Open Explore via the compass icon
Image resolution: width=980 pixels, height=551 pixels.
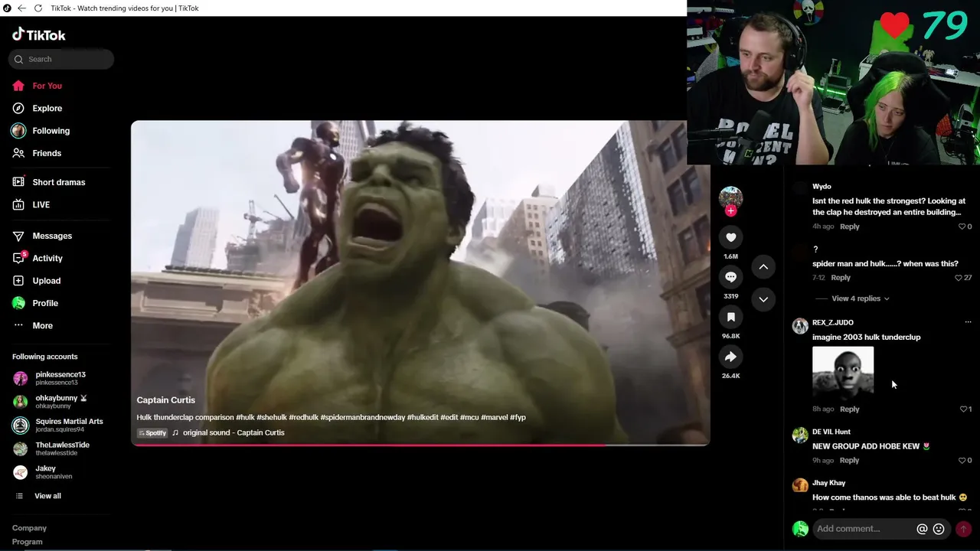point(18,109)
